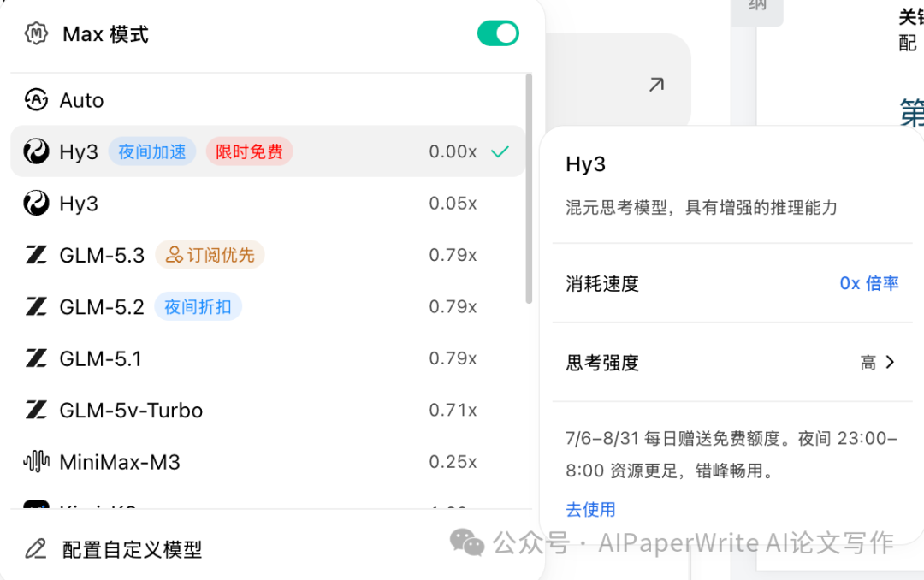The height and width of the screenshot is (580, 924).
Task: Click the 0.79x value for GLM-5.1
Action: click(x=453, y=358)
